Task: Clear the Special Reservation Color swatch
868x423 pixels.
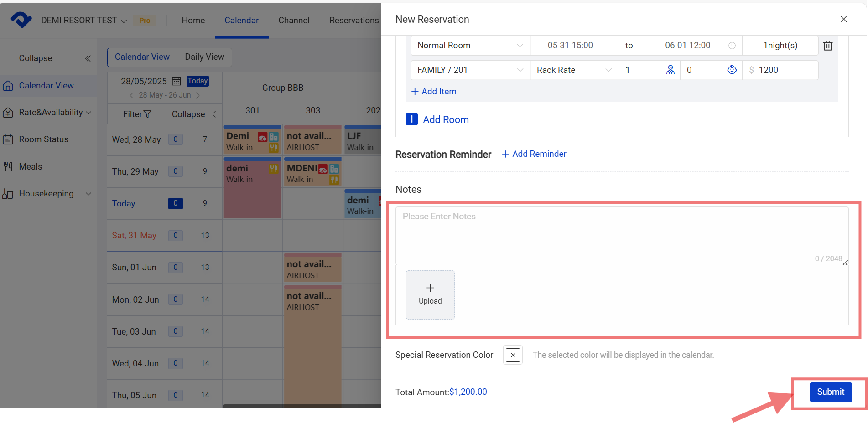Action: [x=513, y=355]
